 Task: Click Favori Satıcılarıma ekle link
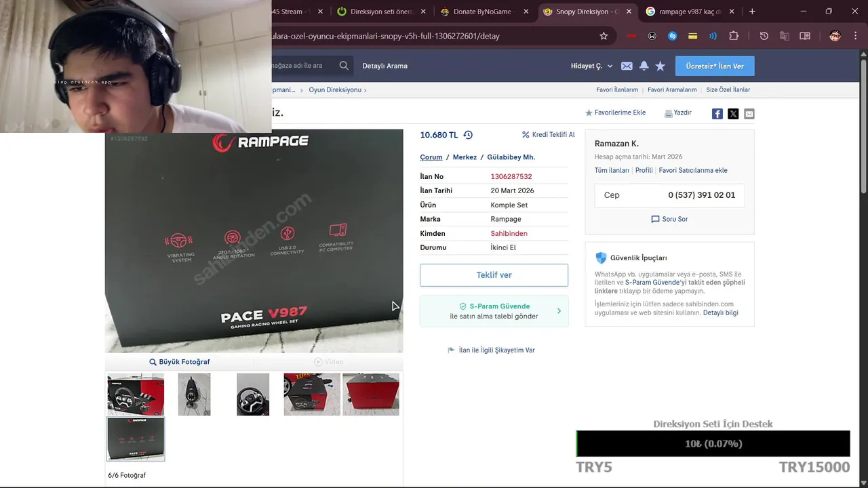point(693,170)
